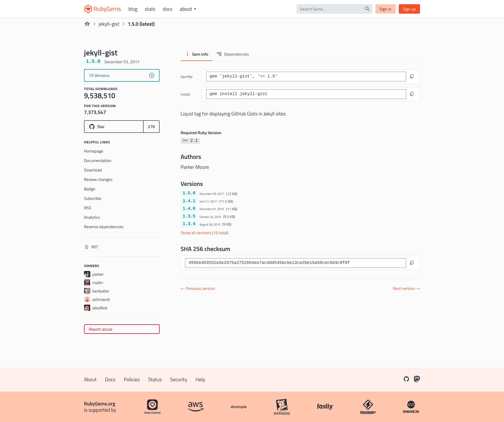
Task: Open the Homepage link
Action: (x=93, y=151)
